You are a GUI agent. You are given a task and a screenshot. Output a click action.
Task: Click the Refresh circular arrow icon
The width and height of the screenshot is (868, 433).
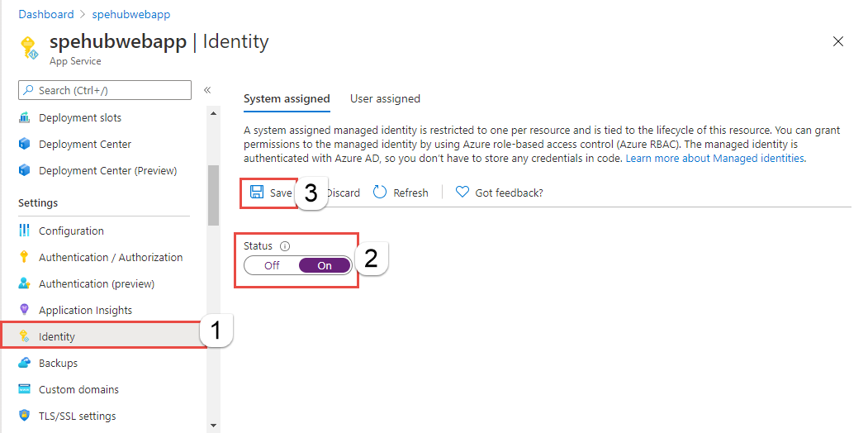pos(380,193)
